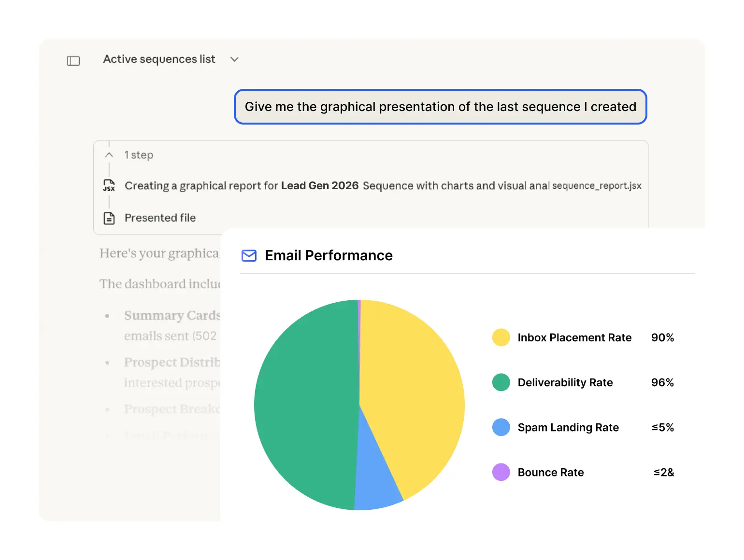Image resolution: width=744 pixels, height=560 pixels.
Task: Toggle the Inbox Placement Rate legend entry
Action: click(x=574, y=337)
